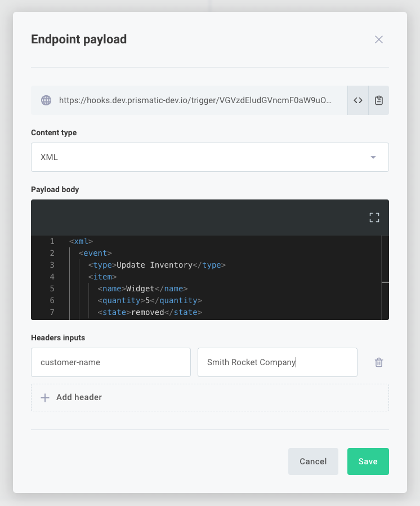Click line number 5 in the editor gutter

tap(52, 288)
